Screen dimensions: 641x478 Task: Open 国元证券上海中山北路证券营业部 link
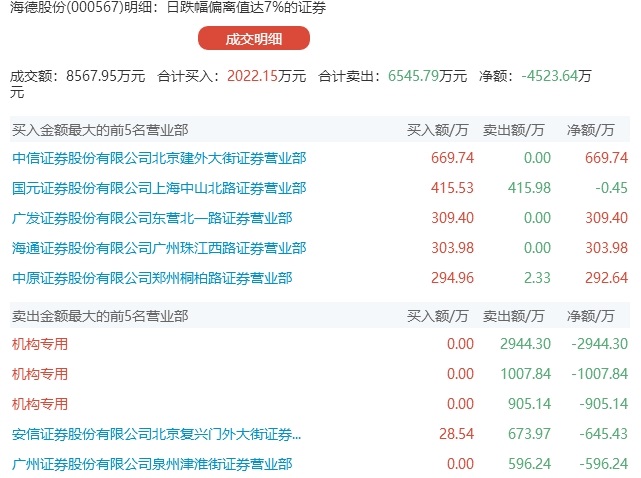tap(159, 188)
